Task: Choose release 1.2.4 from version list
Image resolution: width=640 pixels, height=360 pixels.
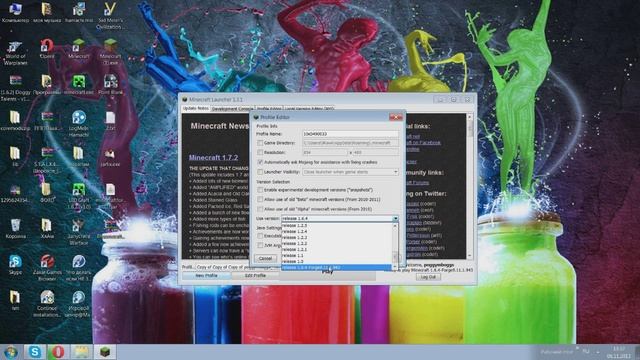Action: click(336, 231)
